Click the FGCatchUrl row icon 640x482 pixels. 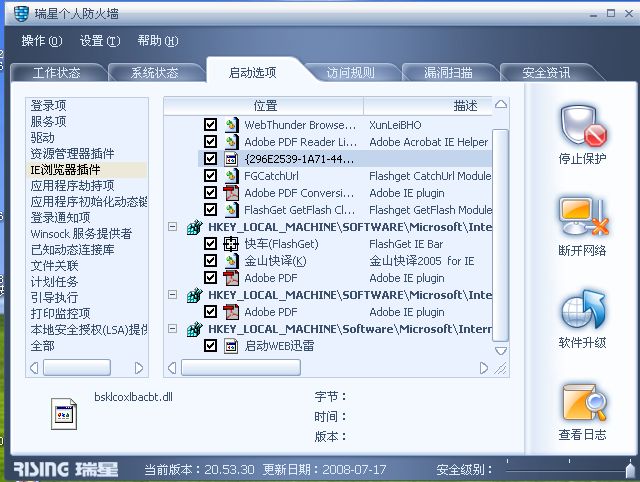231,176
